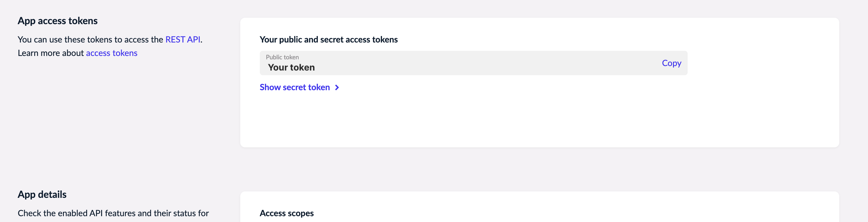Click the "App access tokens" heading

(58, 21)
